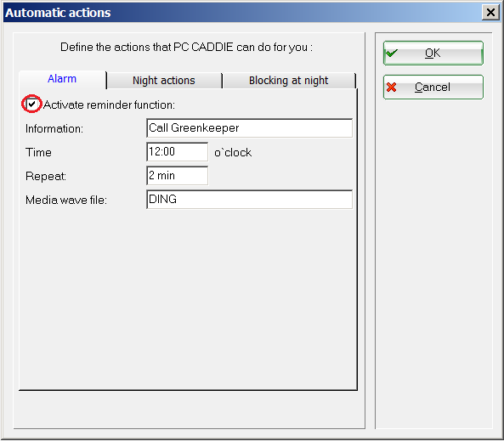Screen dimensions: 504x441
Task: Focus the Information field containing Call Greenkeeper
Action: (x=249, y=128)
